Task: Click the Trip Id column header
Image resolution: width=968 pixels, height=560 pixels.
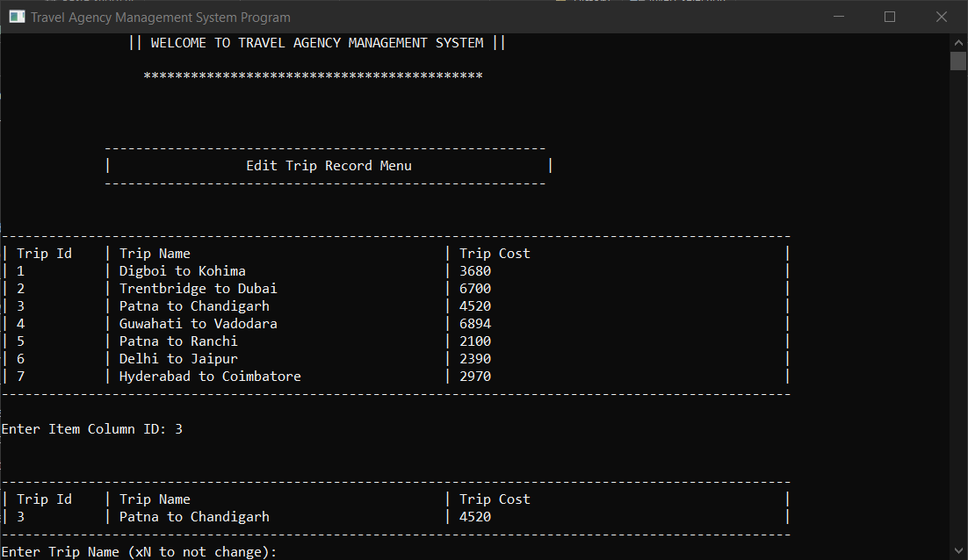Action: tap(43, 253)
